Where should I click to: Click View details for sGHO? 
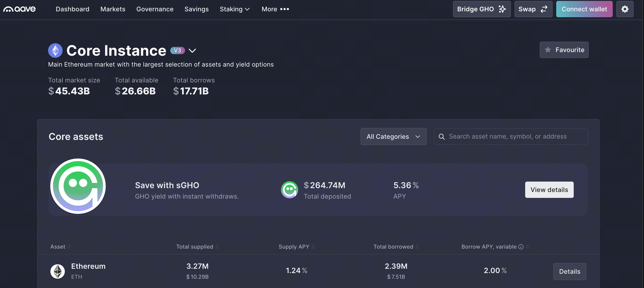tap(549, 190)
